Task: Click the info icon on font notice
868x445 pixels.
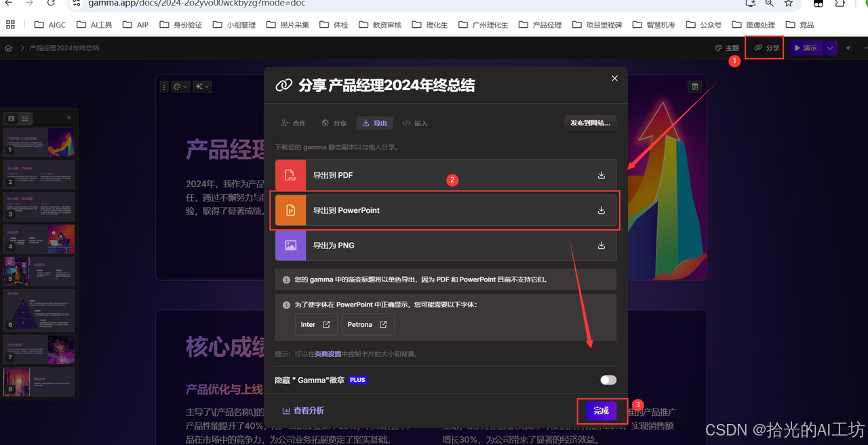Action: [x=287, y=305]
